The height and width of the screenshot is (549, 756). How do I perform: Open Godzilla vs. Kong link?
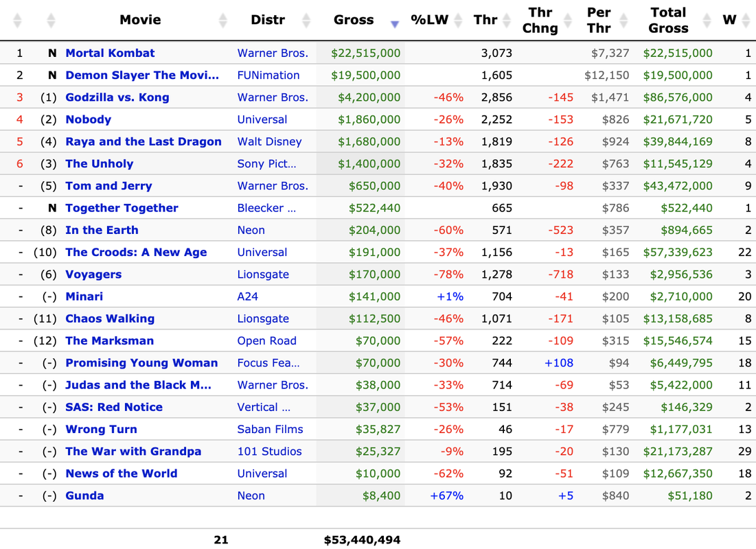coord(117,97)
